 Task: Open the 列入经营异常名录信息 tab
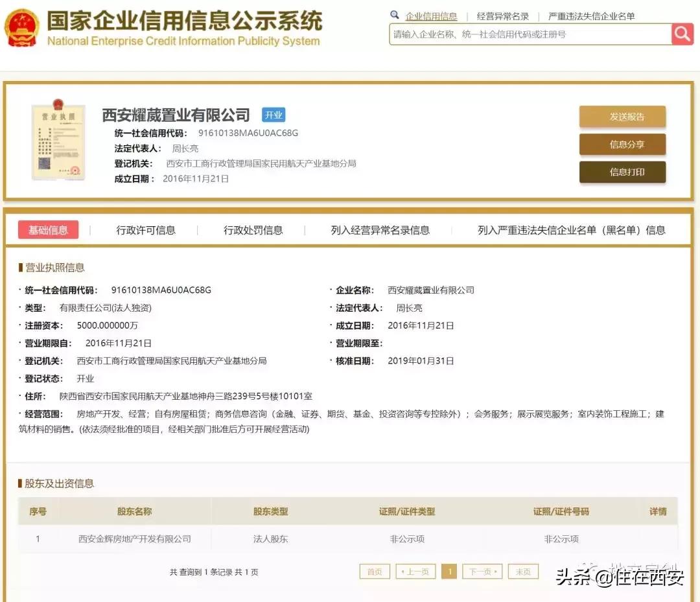(380, 229)
